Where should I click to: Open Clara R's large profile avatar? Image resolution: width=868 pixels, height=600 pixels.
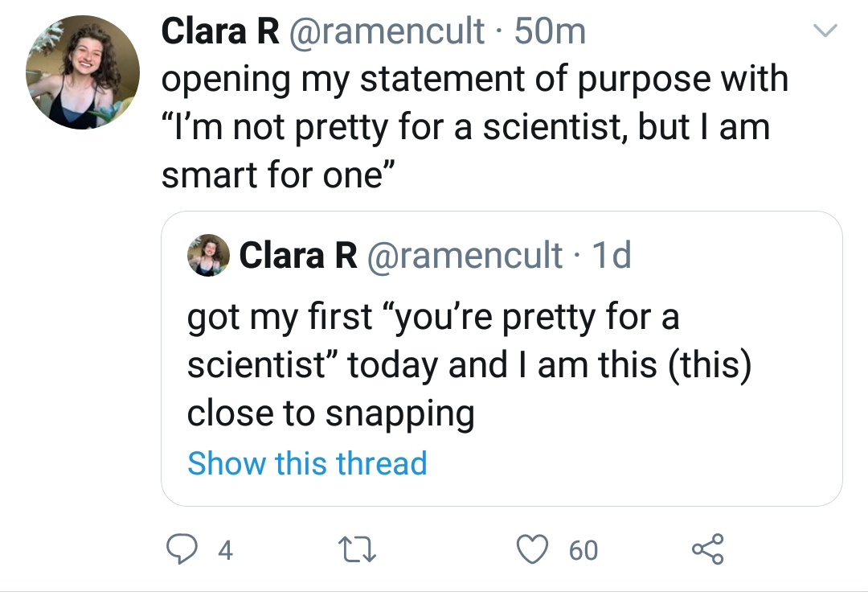(83, 73)
